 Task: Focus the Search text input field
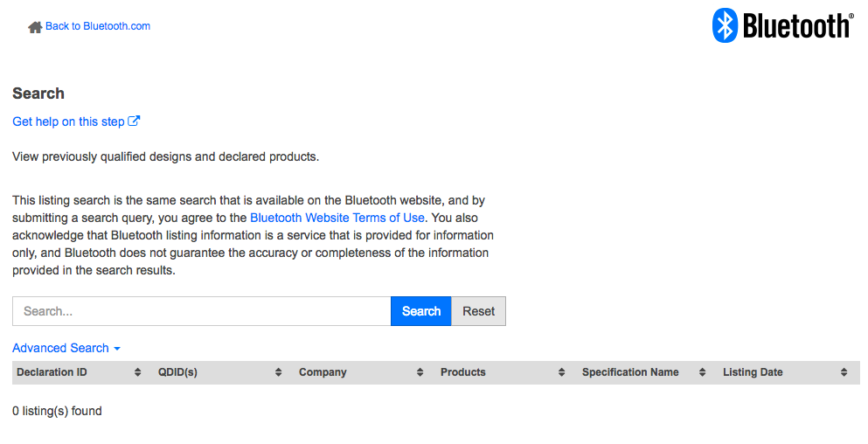[201, 311]
